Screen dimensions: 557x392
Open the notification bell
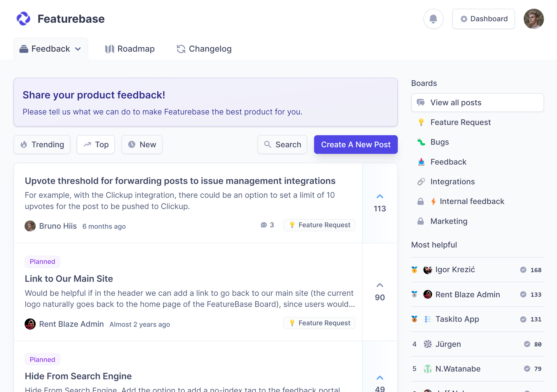coord(433,19)
